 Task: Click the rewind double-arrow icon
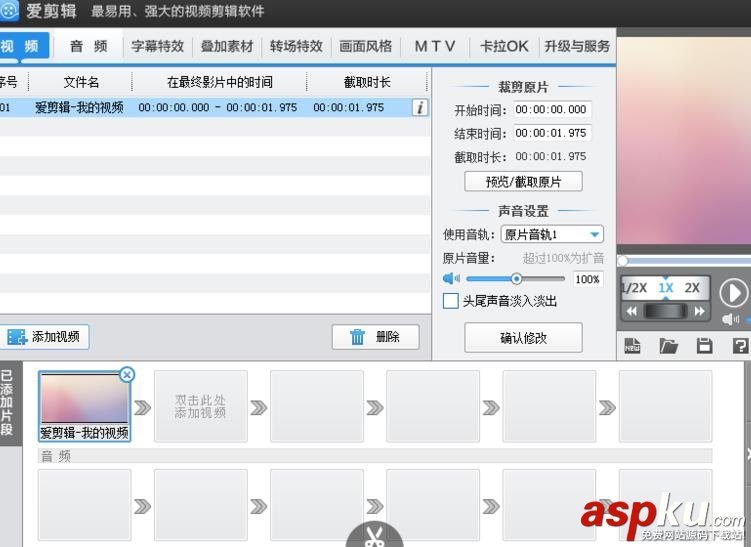[x=632, y=311]
